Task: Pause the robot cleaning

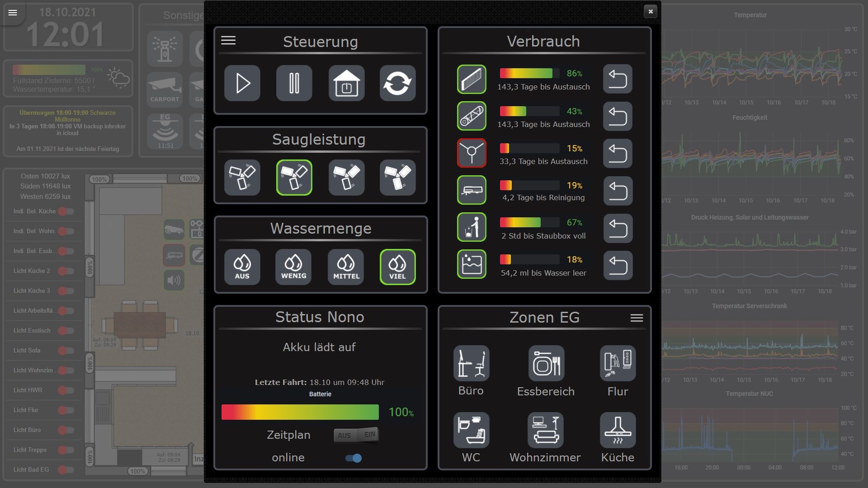Action: click(294, 83)
